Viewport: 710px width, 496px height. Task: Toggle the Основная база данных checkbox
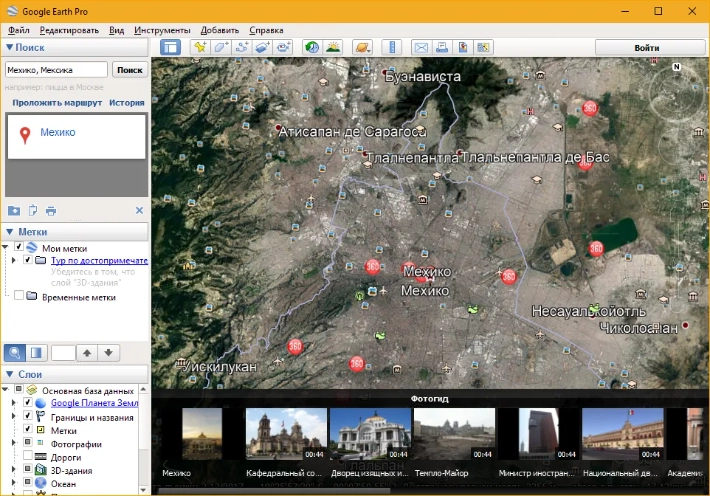pos(19,389)
